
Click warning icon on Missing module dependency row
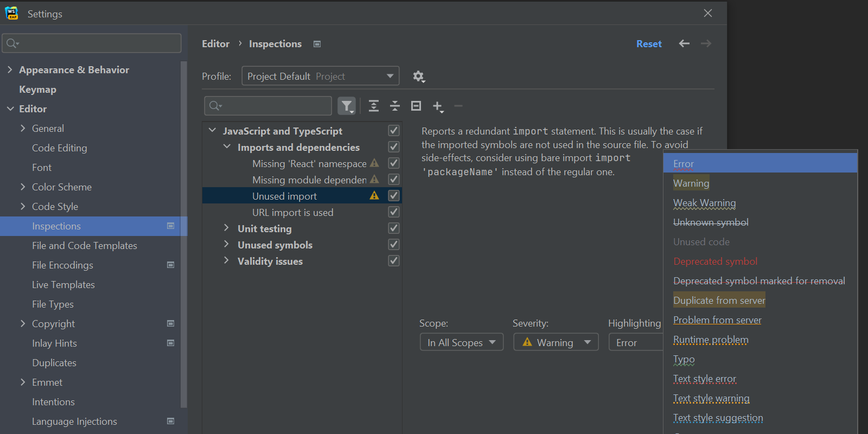tap(374, 179)
